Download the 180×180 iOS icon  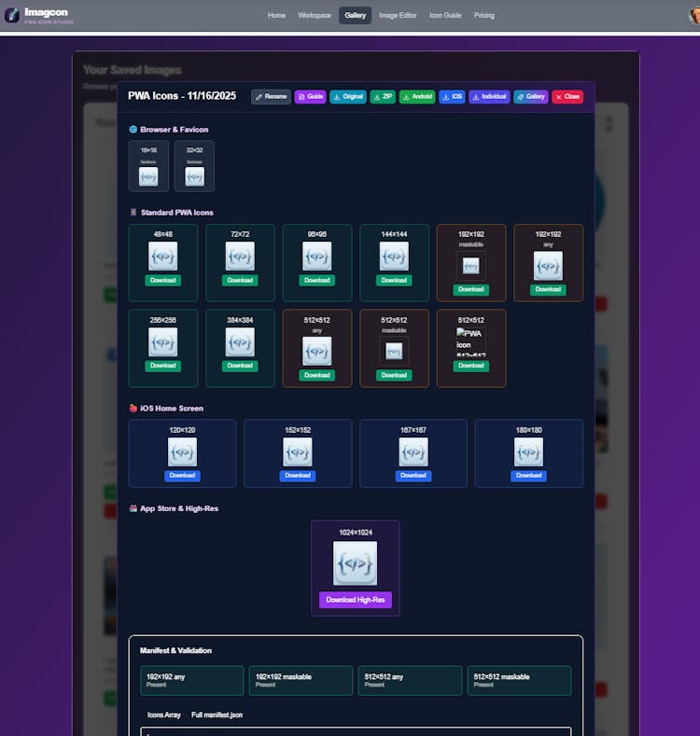528,475
